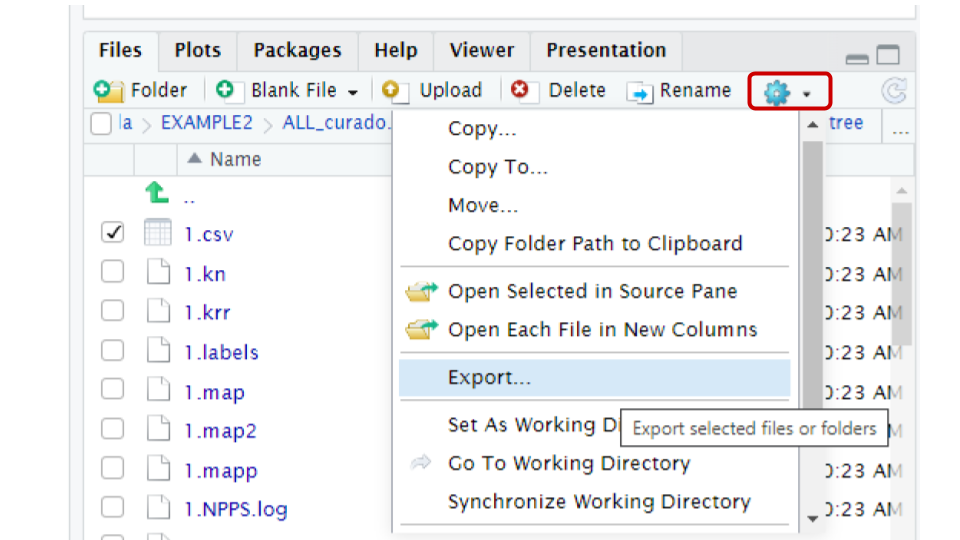Switch to the Viewer tab

click(482, 50)
